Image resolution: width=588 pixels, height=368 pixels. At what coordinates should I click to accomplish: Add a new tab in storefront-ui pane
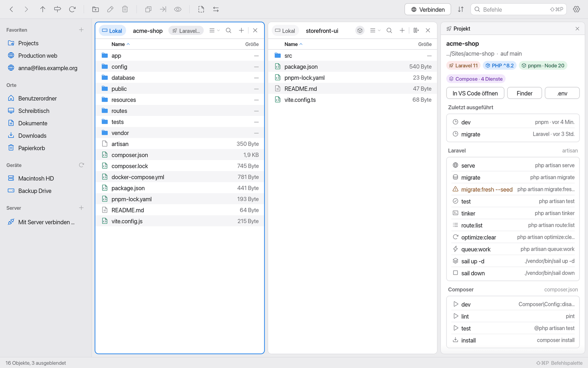(x=402, y=31)
